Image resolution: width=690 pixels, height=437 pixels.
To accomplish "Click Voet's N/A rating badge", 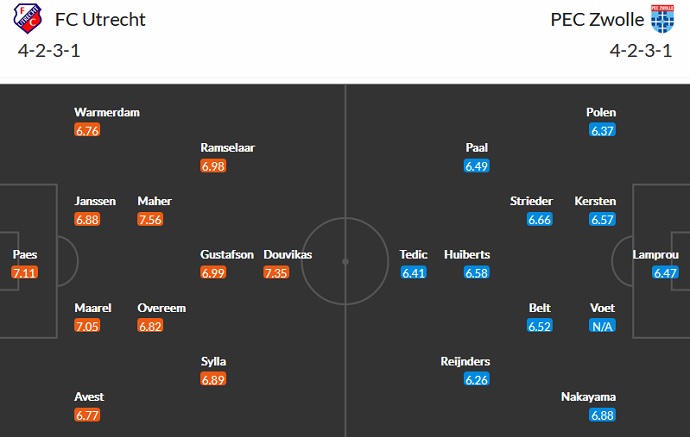I will click(x=602, y=326).
